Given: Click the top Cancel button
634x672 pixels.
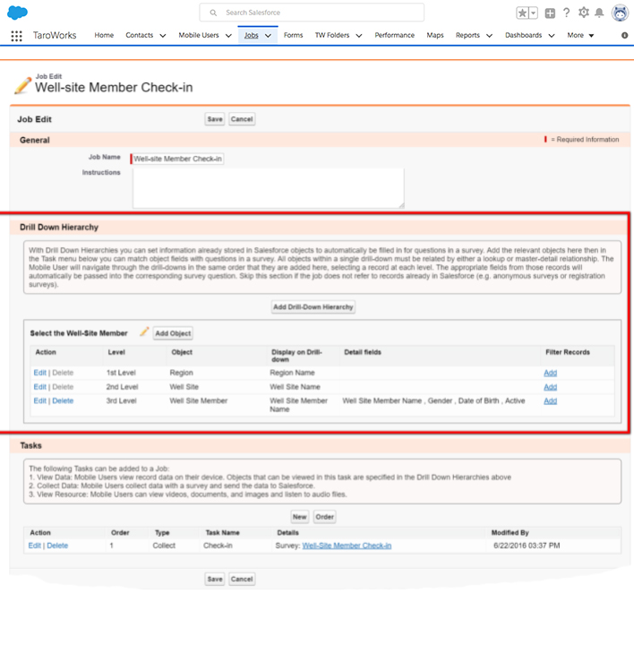Looking at the screenshot, I should pyautogui.click(x=242, y=119).
